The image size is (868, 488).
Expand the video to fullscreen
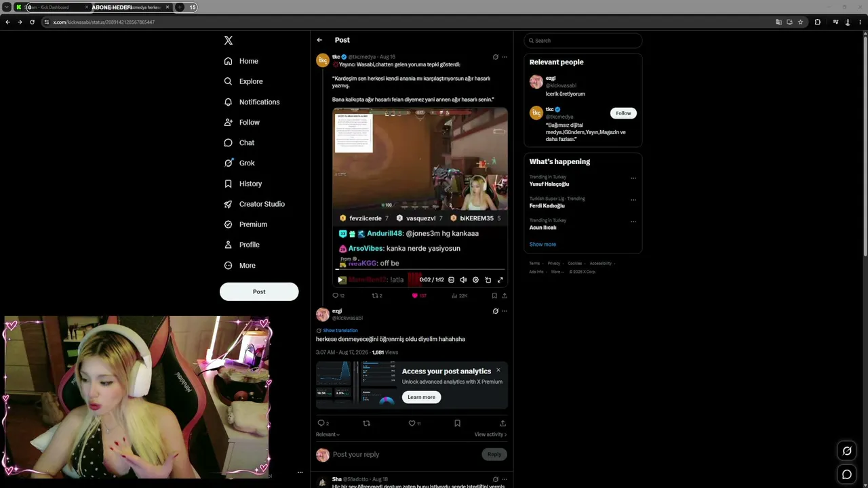pos(500,280)
